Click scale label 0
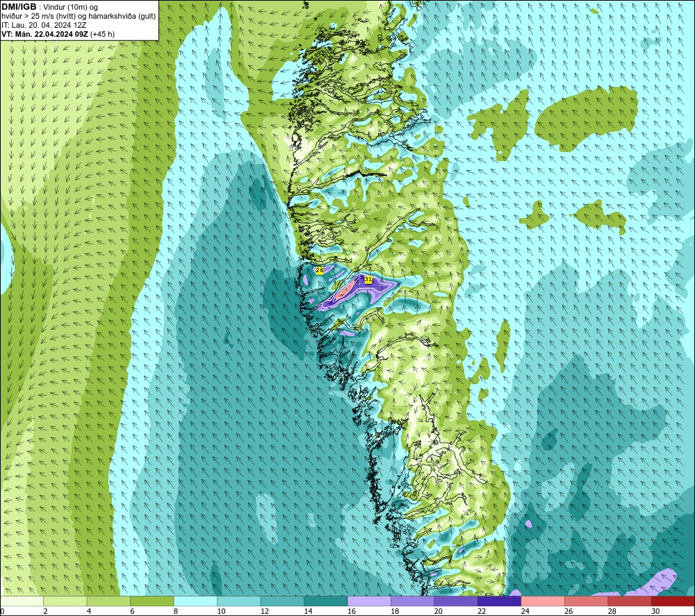Viewport: 695px width, 616px height. coord(3,611)
